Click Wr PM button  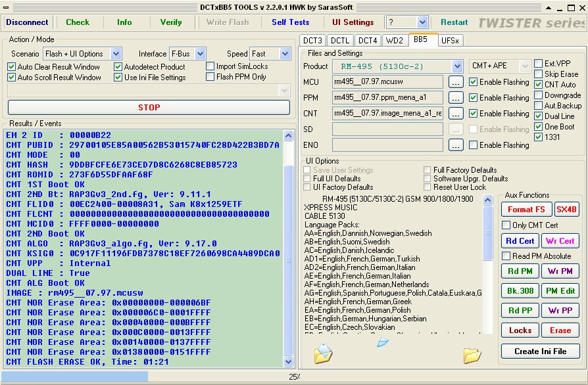coord(560,271)
